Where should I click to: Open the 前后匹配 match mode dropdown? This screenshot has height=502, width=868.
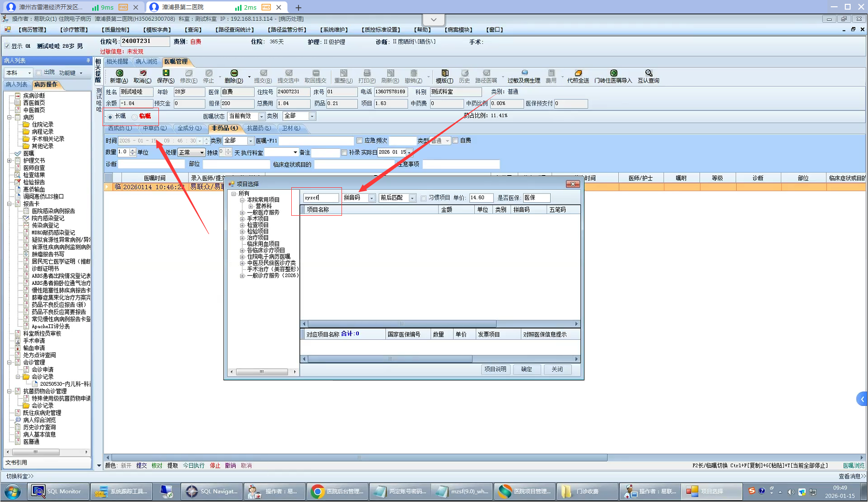click(412, 198)
